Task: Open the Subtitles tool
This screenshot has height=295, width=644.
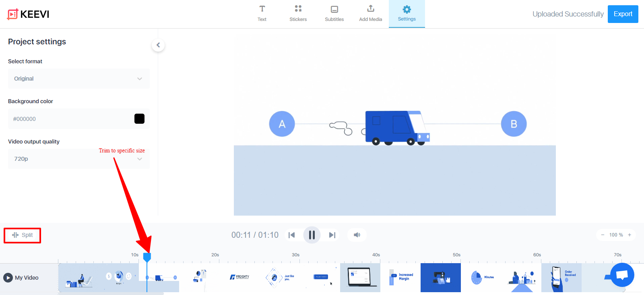Action: (334, 14)
